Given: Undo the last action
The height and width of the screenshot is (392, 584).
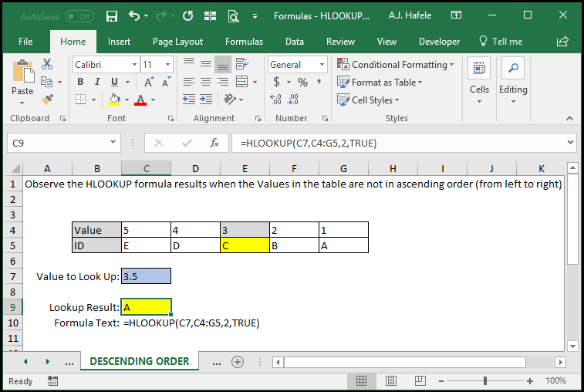Looking at the screenshot, I should (134, 15).
